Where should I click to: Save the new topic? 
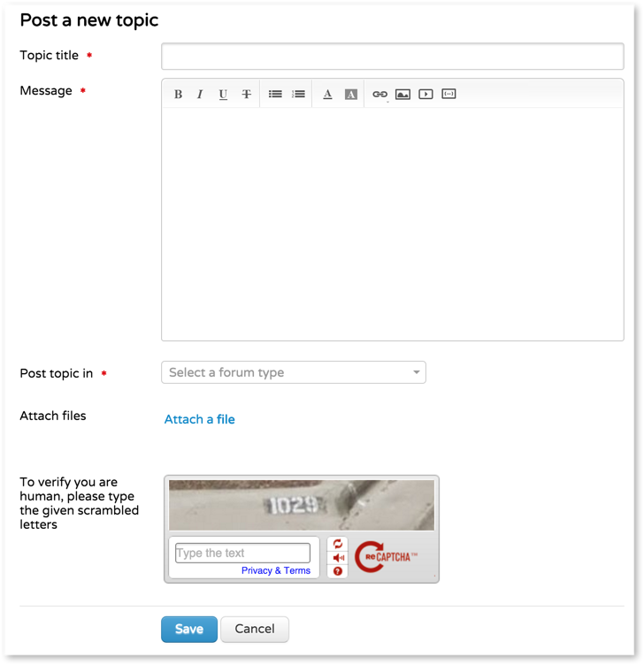(189, 629)
